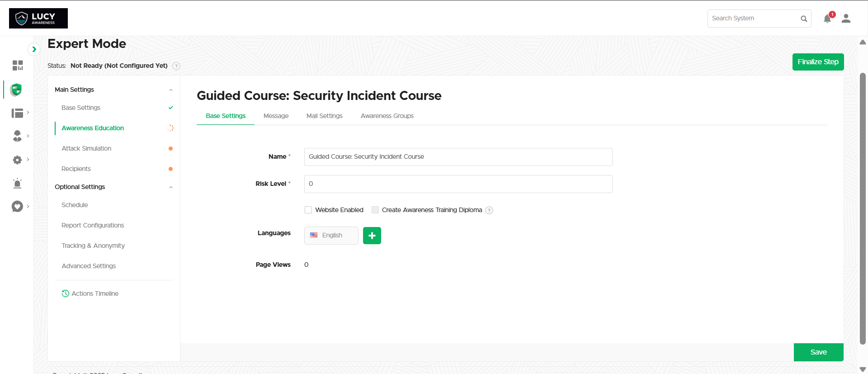The image size is (868, 374).
Task: Open the dashboard grid icon in sidebar
Action: [18, 66]
